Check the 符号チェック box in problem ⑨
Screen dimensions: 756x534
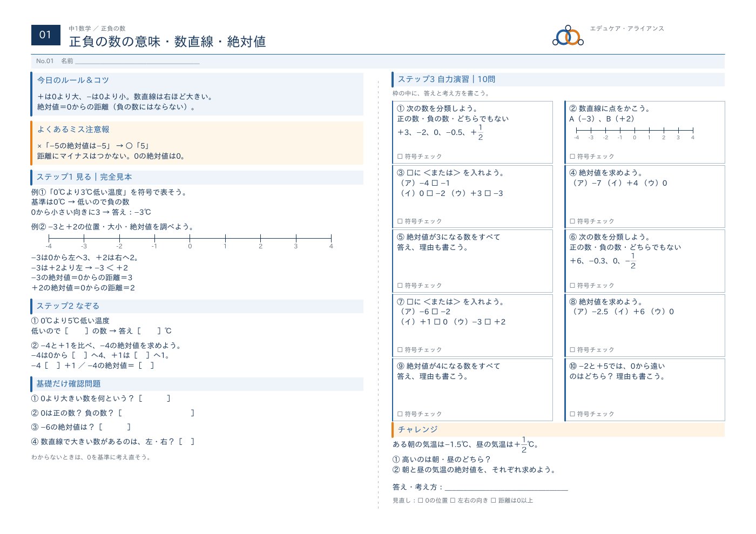pyautogui.click(x=400, y=414)
